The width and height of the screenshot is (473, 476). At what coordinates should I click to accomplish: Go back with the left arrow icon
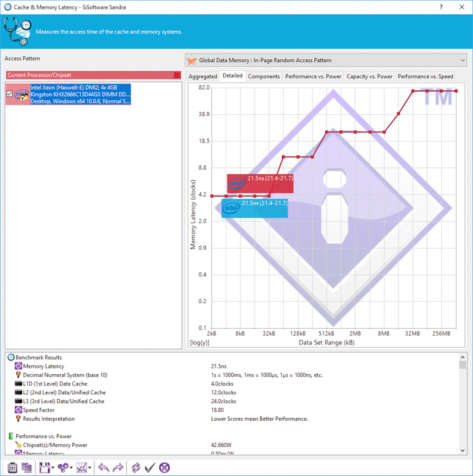click(x=103, y=467)
